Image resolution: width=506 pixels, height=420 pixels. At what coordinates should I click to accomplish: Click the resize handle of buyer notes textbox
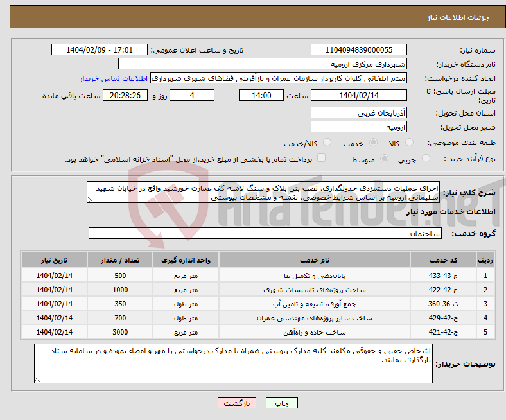point(37,380)
